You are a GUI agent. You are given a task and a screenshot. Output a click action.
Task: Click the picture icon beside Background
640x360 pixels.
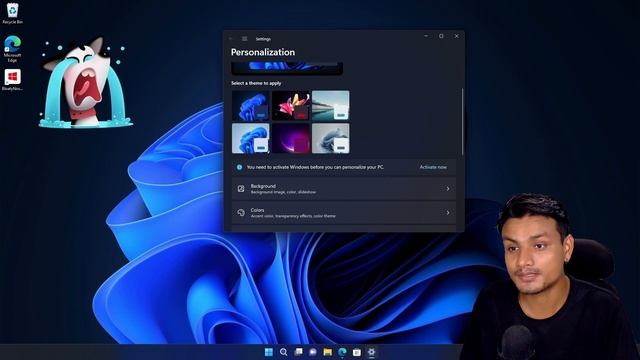[x=241, y=189]
